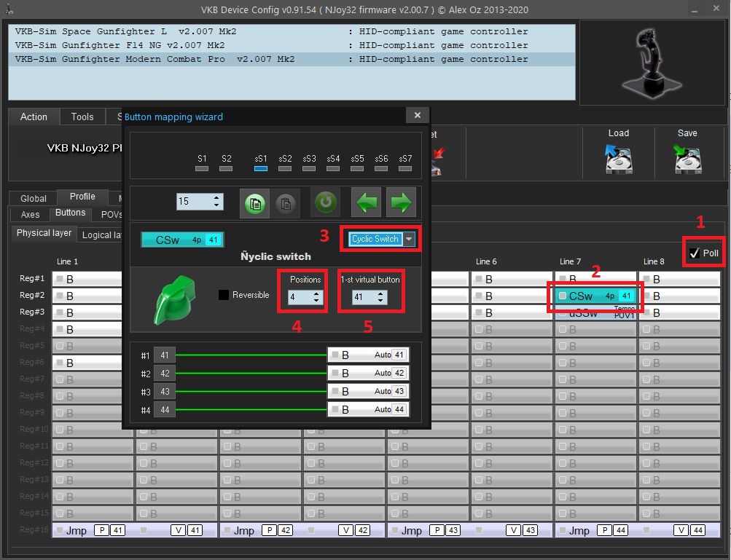Enable the Reversible checkbox
The height and width of the screenshot is (560, 731).
coord(224,295)
